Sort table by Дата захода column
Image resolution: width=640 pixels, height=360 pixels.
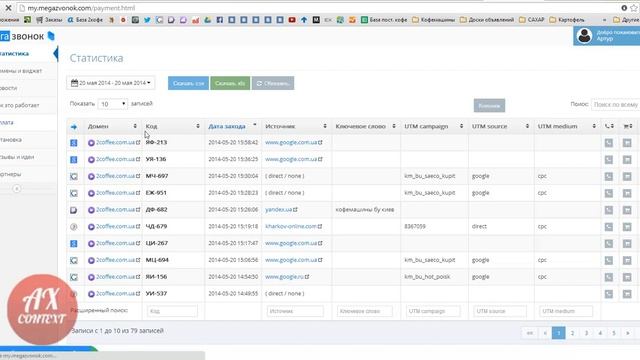point(233,127)
